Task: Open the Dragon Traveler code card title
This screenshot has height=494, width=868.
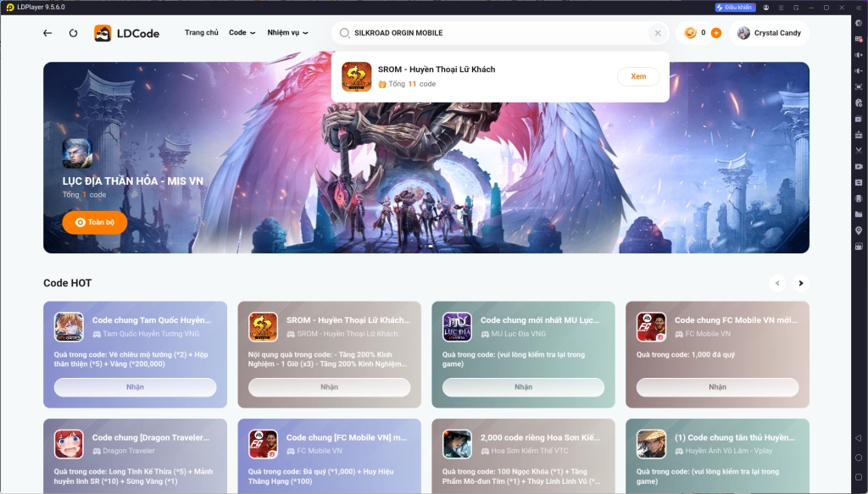Action: pyautogui.click(x=151, y=437)
